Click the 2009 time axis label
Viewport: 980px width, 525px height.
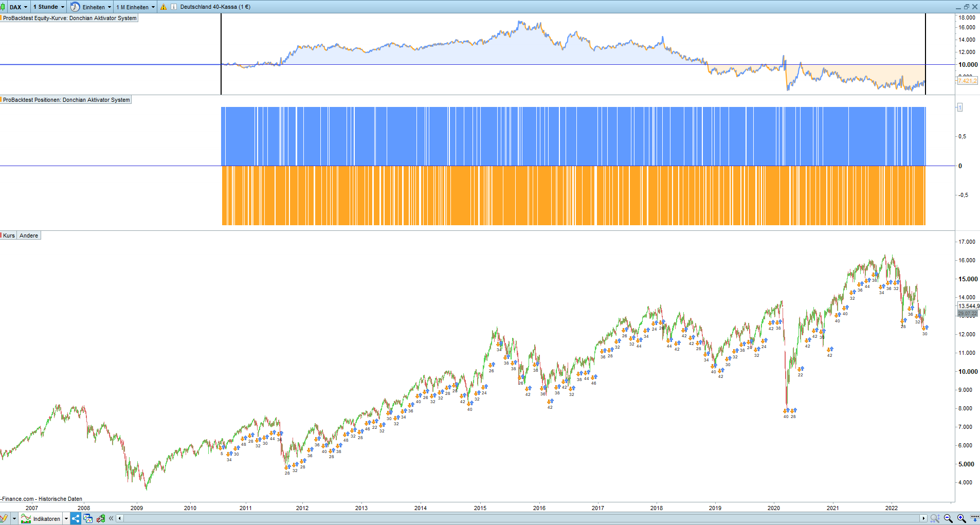click(137, 508)
